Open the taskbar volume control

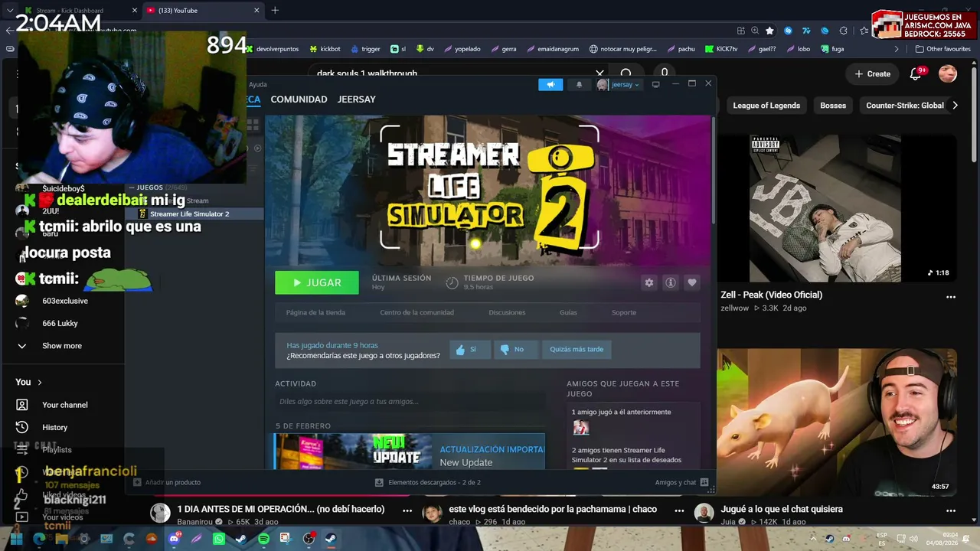913,539
